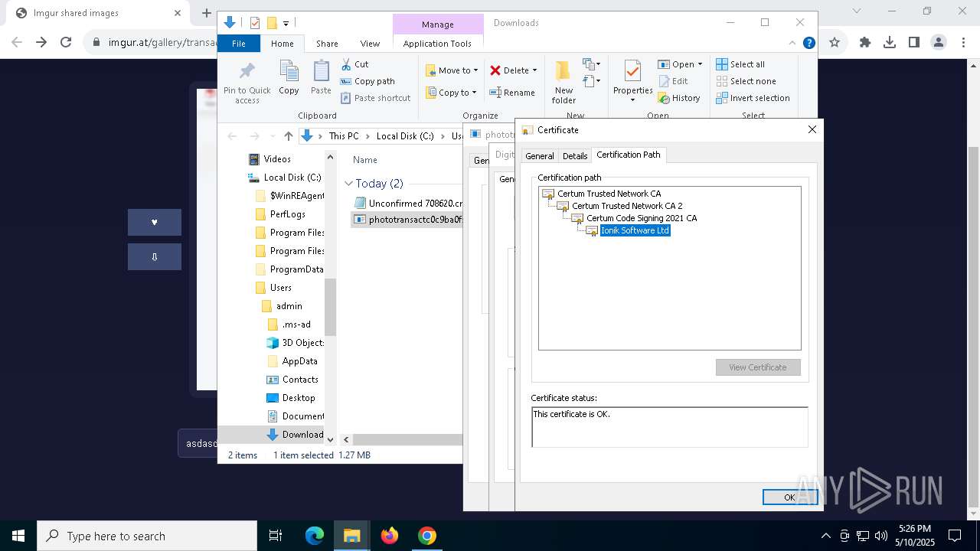The height and width of the screenshot is (551, 980).
Task: Click Pin to Quick access icon
Action: [247, 73]
